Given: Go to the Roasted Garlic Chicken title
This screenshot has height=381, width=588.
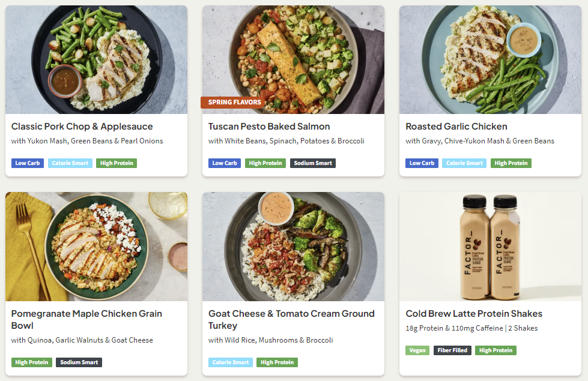Looking at the screenshot, I should pos(456,127).
